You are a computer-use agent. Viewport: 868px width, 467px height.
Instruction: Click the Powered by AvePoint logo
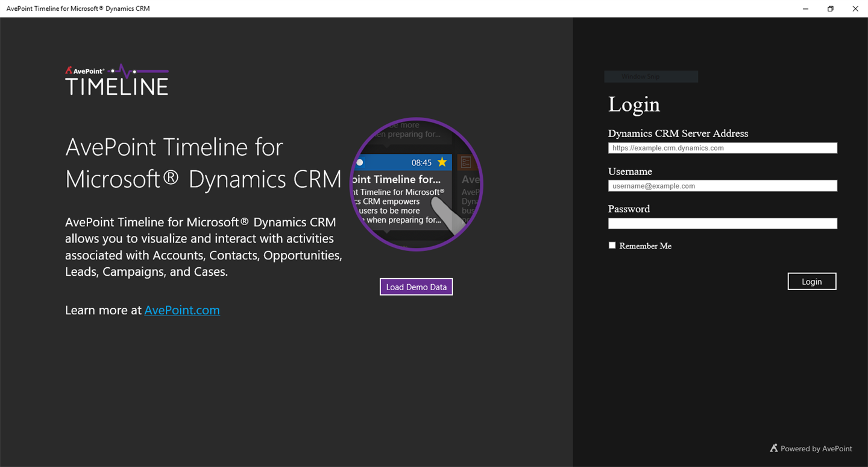(811, 448)
